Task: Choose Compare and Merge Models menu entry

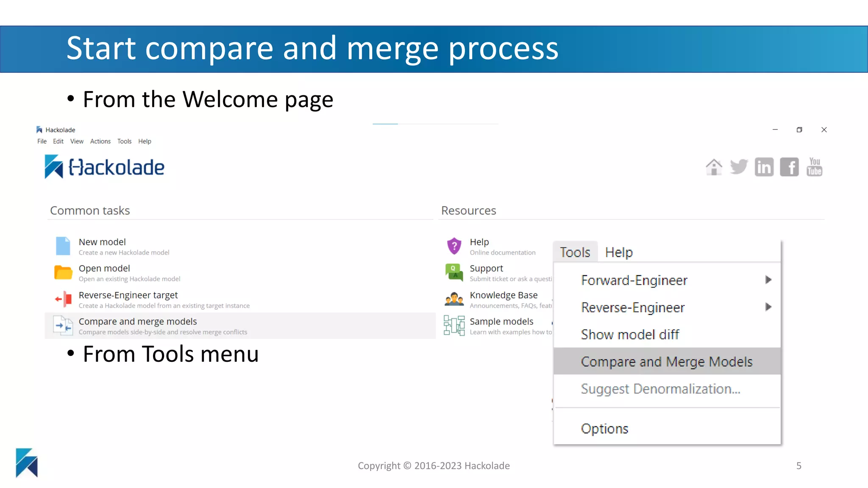Action: click(667, 361)
